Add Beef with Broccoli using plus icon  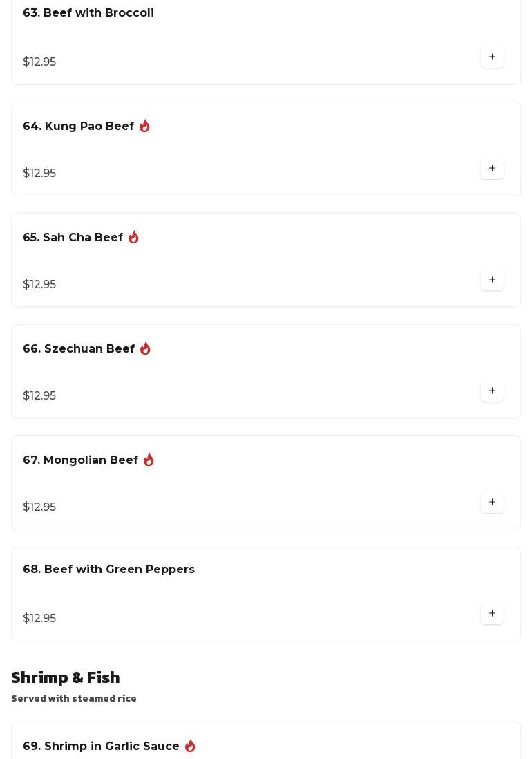pos(492,57)
